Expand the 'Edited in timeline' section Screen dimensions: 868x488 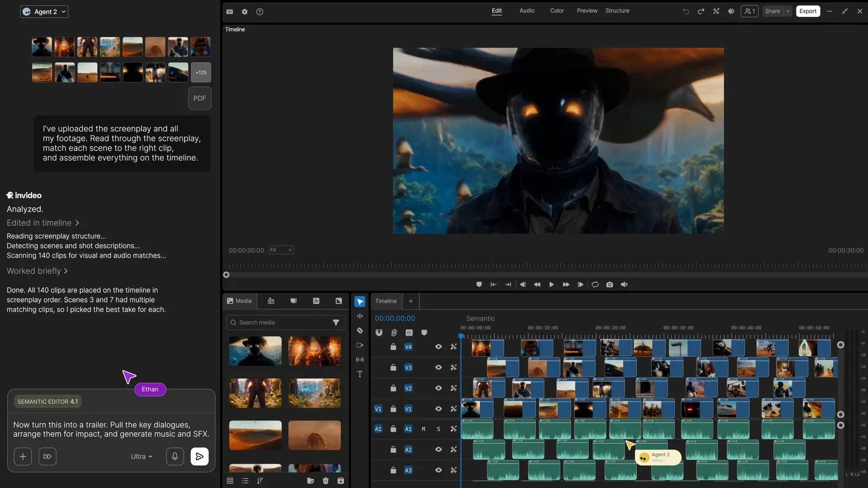click(x=43, y=223)
